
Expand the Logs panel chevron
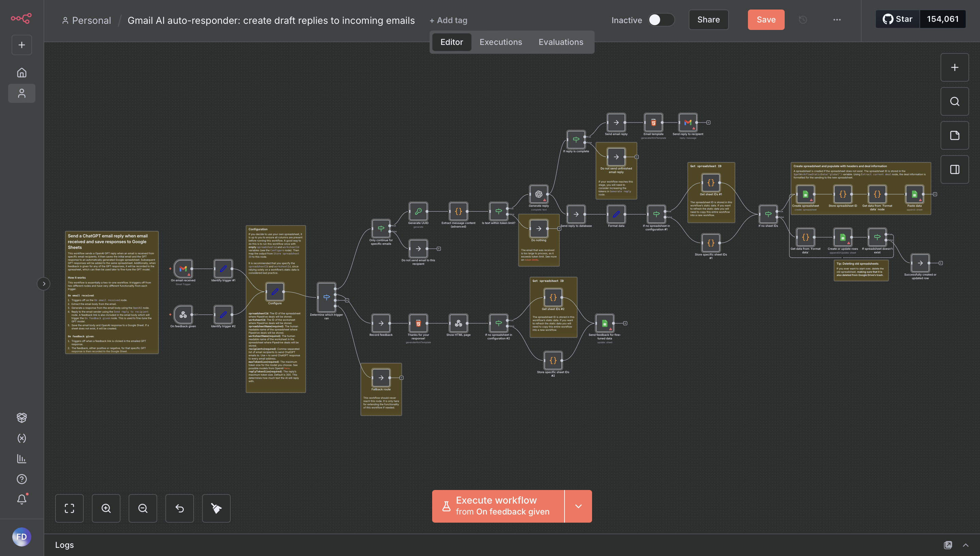(x=965, y=545)
